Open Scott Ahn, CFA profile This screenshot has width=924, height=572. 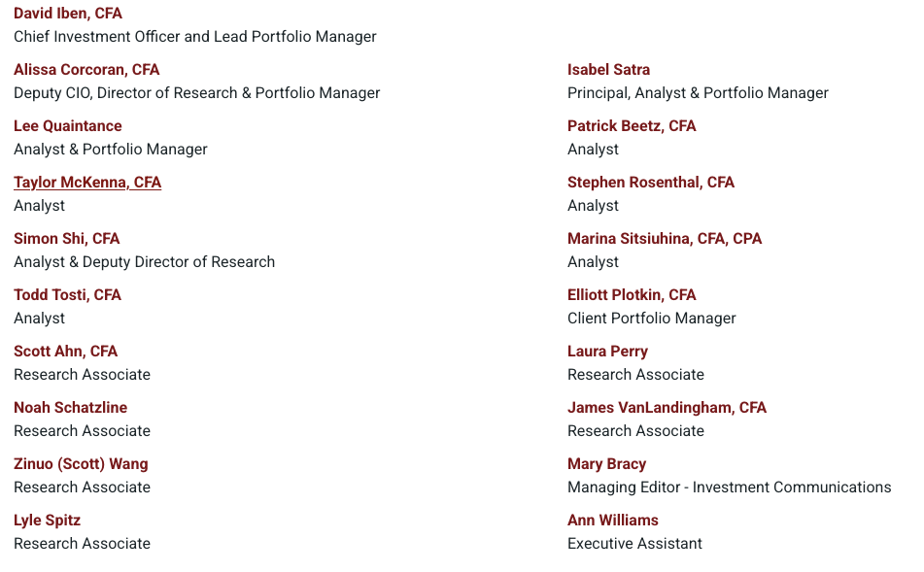[x=65, y=352]
